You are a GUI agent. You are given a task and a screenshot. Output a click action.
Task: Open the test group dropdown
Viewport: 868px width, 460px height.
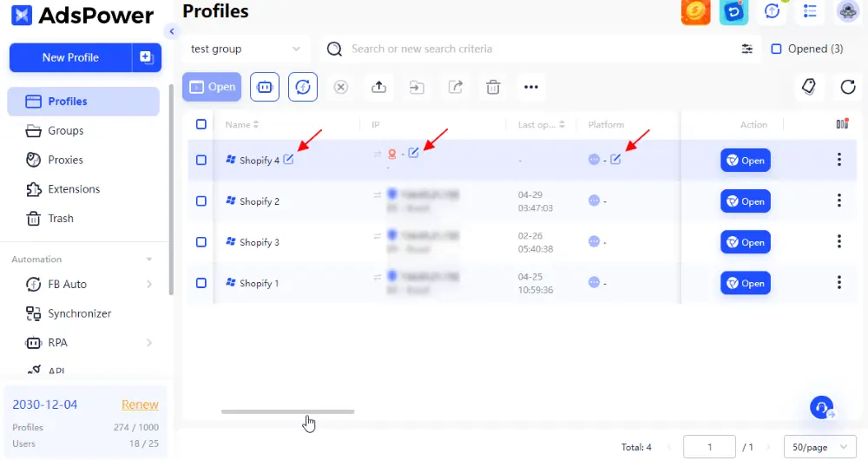[246, 49]
